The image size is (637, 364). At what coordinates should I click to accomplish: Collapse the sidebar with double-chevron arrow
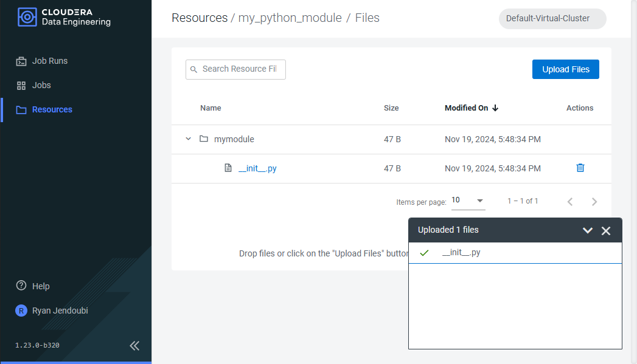[134, 345]
